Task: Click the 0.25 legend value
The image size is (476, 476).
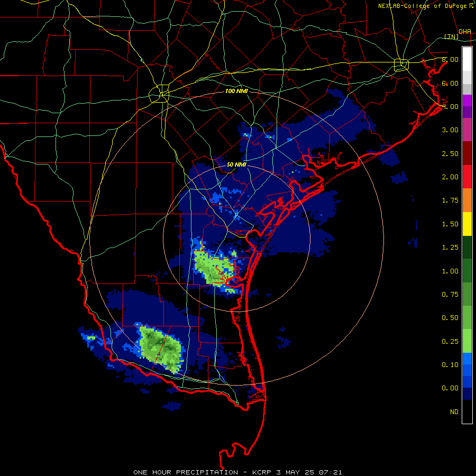Action: point(450,342)
